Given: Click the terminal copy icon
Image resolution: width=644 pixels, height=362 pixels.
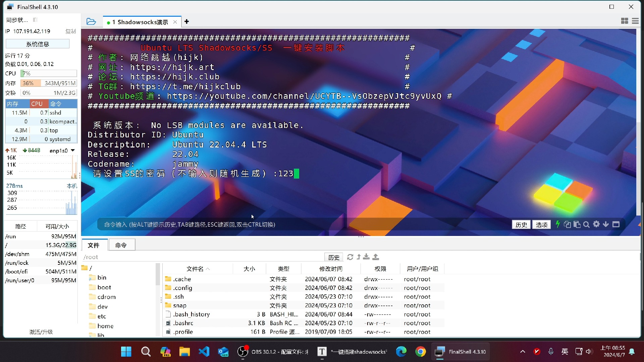Looking at the screenshot, I should pyautogui.click(x=567, y=224).
